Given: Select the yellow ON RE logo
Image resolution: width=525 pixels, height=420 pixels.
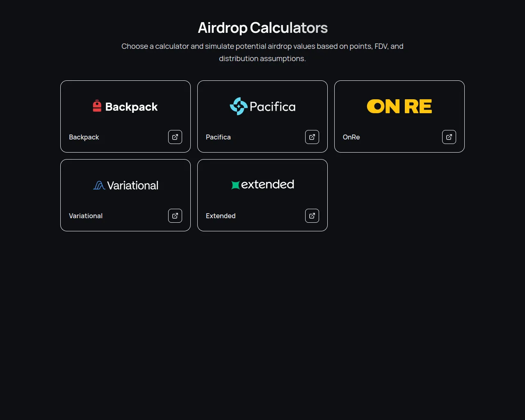Looking at the screenshot, I should [399, 107].
